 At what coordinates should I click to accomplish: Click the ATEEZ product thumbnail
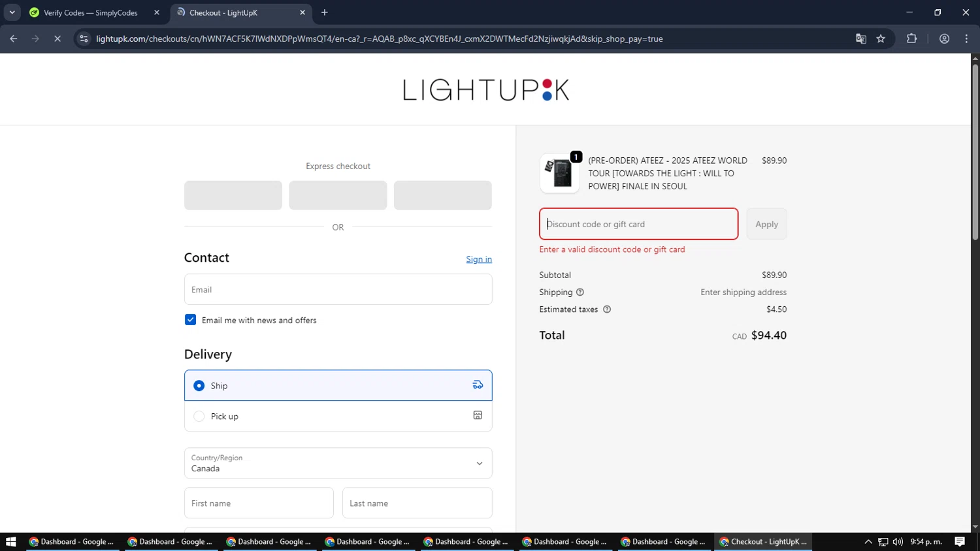[x=559, y=174]
